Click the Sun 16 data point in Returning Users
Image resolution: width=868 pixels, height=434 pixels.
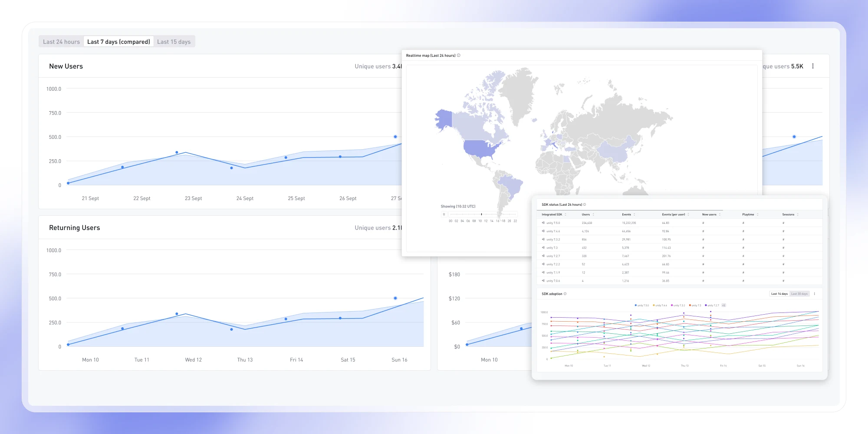(x=395, y=298)
